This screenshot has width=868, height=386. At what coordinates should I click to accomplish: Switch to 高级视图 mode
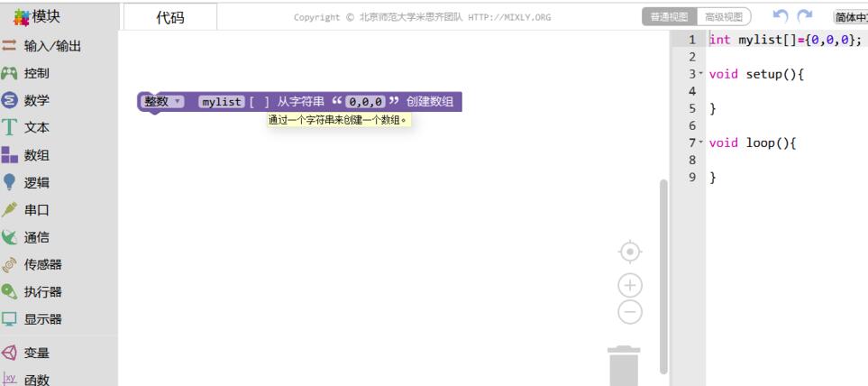(724, 16)
